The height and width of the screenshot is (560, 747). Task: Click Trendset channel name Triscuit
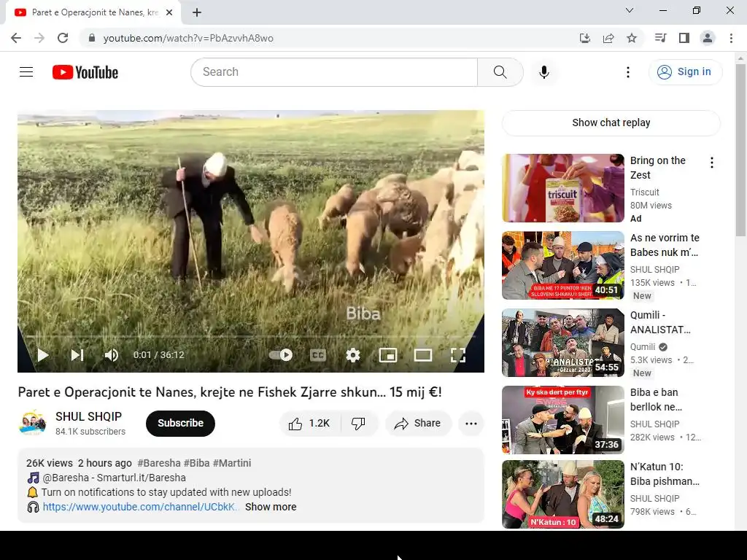[x=645, y=192]
